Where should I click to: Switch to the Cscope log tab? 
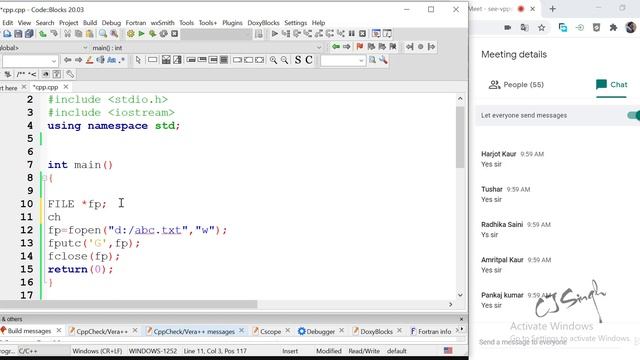tap(270, 331)
